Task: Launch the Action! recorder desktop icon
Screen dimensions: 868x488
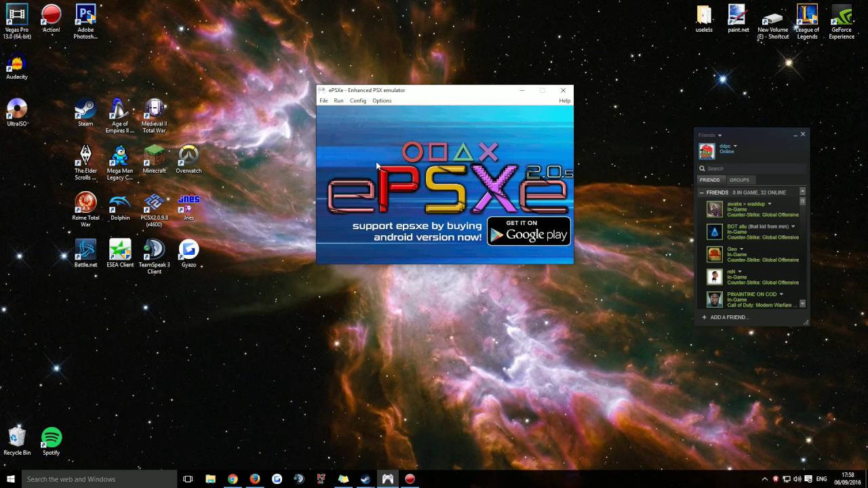Action: (51, 18)
